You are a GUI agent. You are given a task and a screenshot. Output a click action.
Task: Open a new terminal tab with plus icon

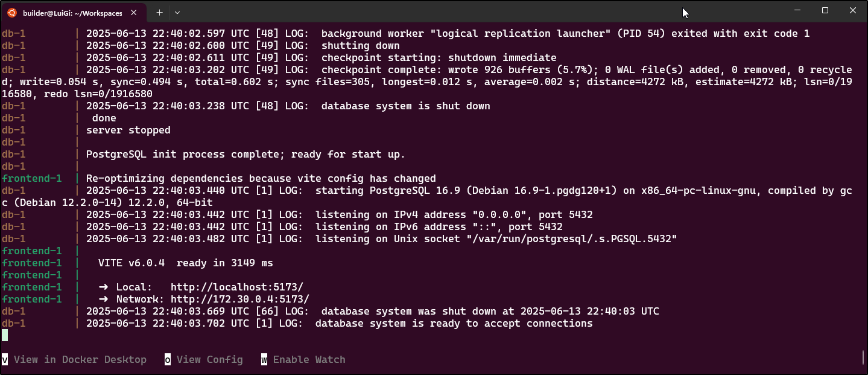click(159, 12)
